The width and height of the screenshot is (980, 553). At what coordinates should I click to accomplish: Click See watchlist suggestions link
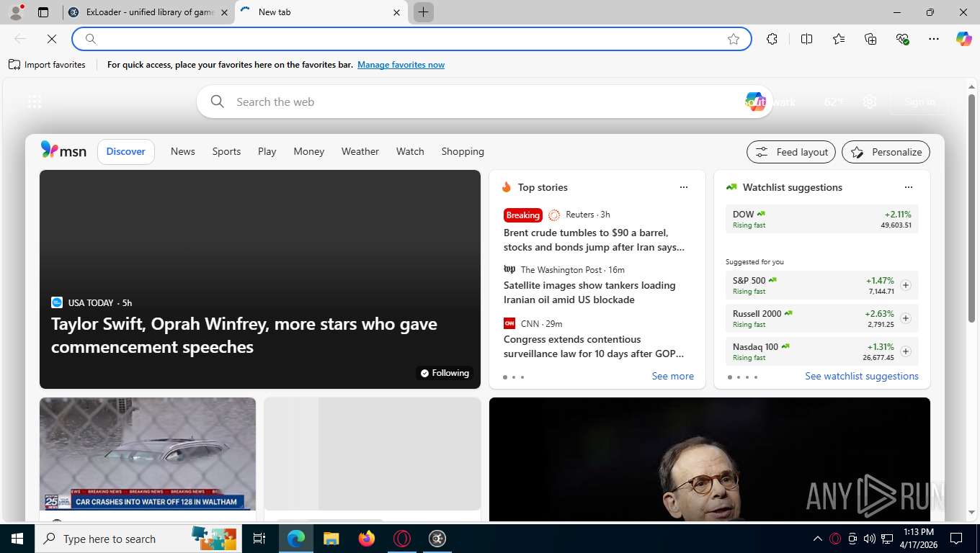click(x=862, y=376)
